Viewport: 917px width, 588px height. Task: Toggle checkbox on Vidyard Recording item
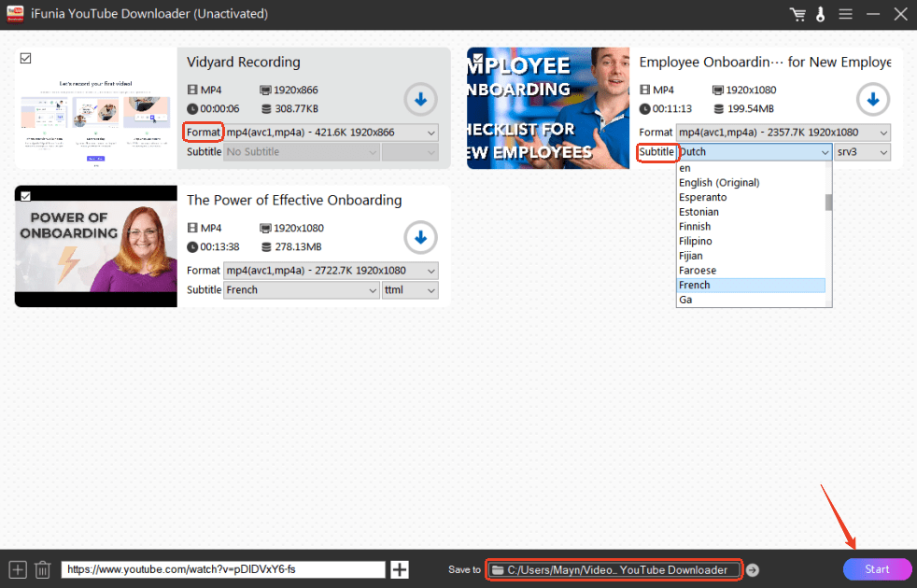click(x=25, y=58)
